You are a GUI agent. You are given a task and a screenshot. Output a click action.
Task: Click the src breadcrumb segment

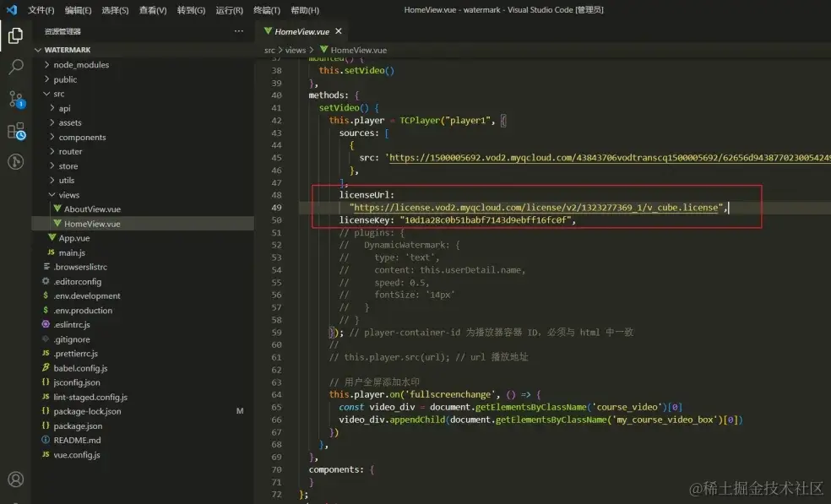coord(269,50)
